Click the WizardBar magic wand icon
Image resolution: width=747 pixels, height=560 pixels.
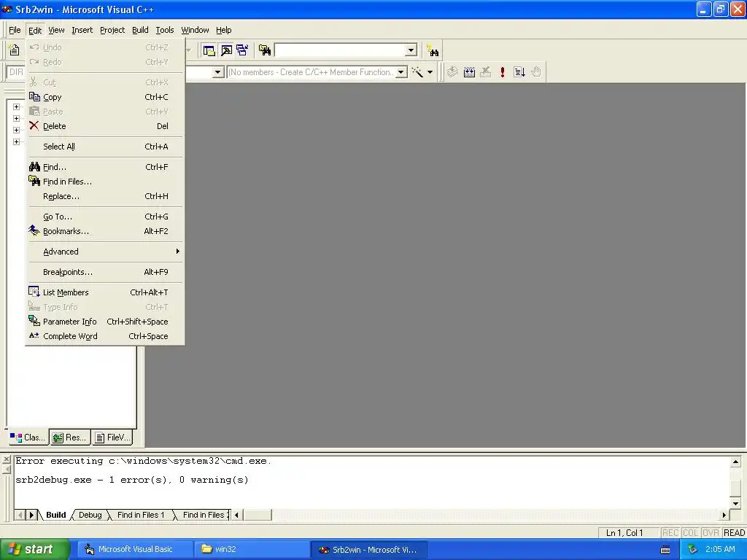pos(417,72)
